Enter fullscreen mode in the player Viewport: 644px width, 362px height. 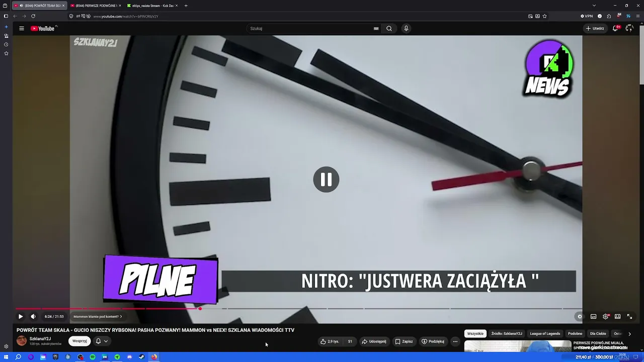629,317
